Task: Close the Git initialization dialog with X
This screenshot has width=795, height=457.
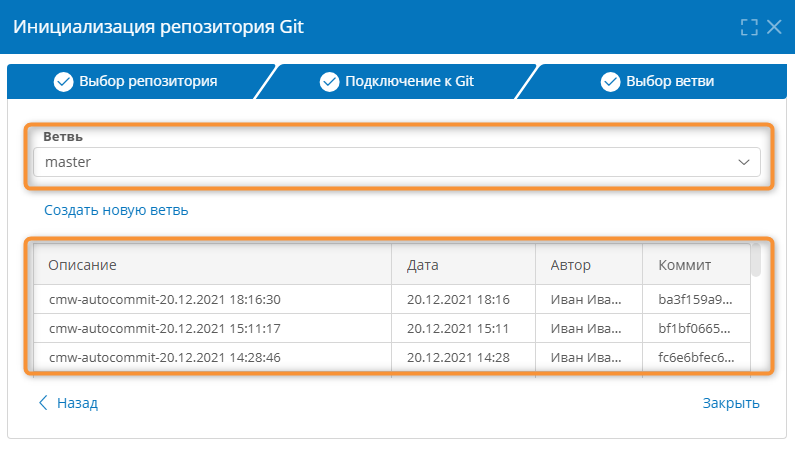Action: pyautogui.click(x=774, y=27)
